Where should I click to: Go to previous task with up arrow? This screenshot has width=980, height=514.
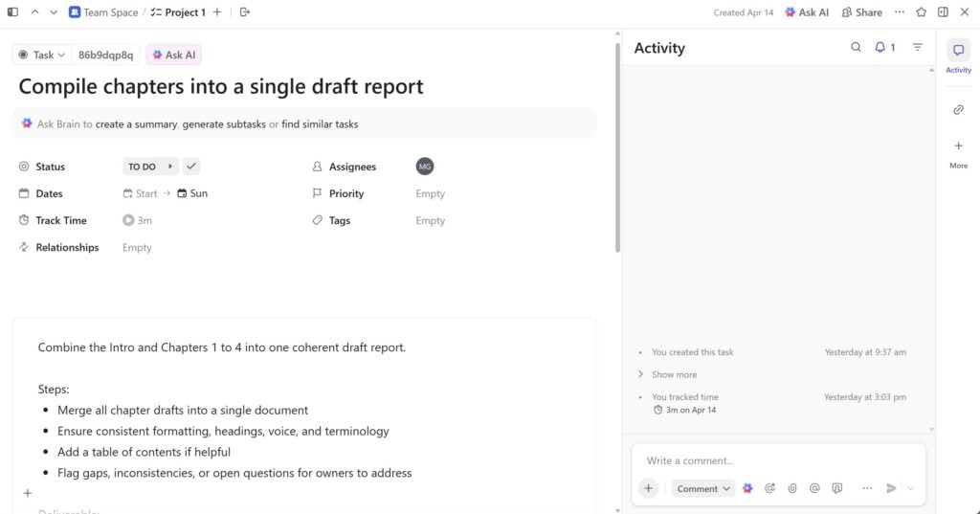coord(35,11)
